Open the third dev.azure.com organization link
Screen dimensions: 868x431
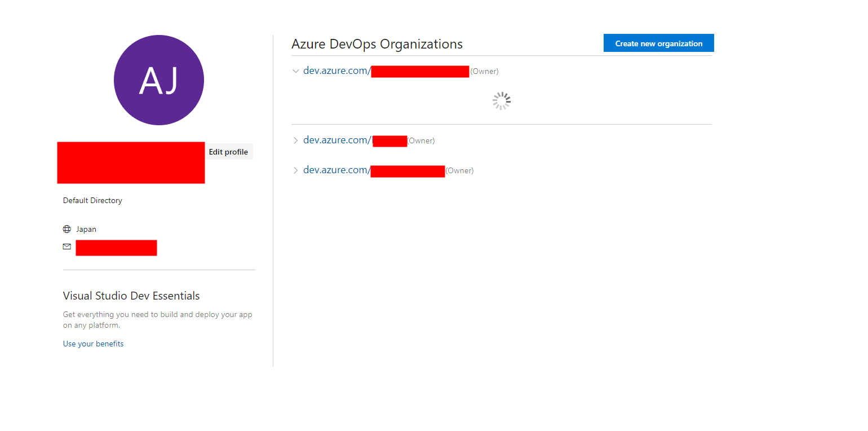pos(336,170)
